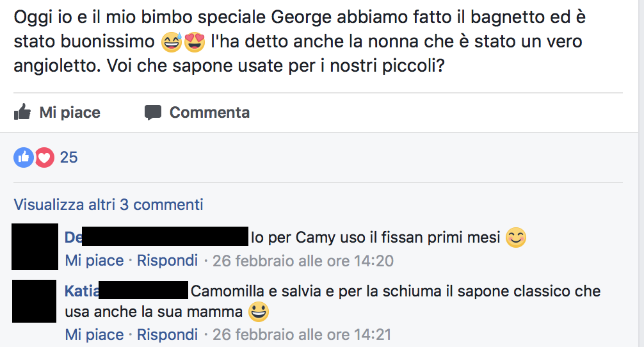Like Katia's Camomilla e salvia comment
Viewport: 644px width, 347px height.
[95, 335]
